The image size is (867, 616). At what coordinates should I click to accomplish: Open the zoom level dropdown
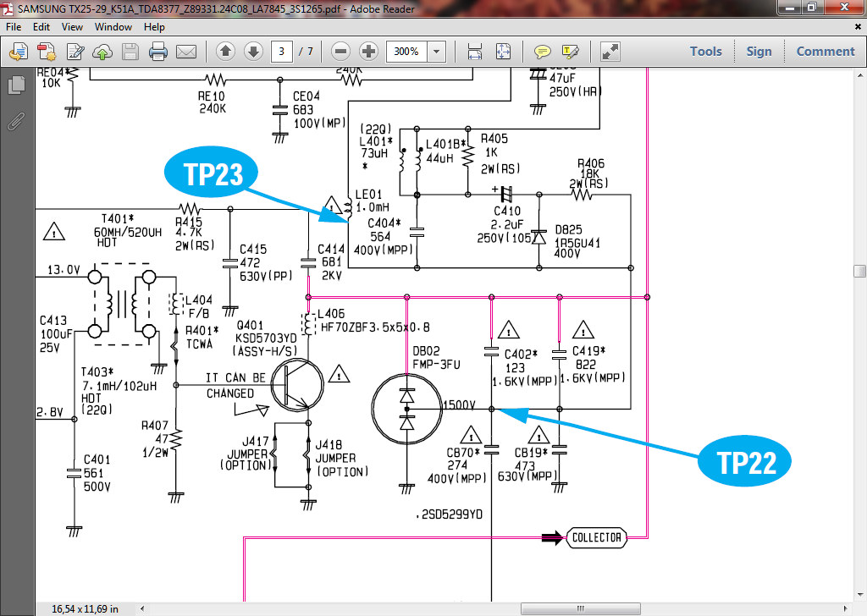[x=437, y=52]
